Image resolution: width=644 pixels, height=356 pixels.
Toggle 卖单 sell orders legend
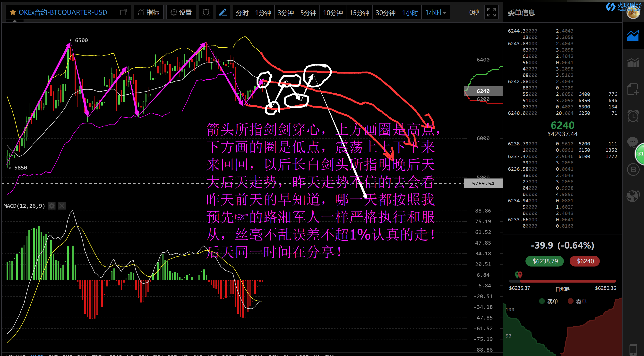coord(577,301)
